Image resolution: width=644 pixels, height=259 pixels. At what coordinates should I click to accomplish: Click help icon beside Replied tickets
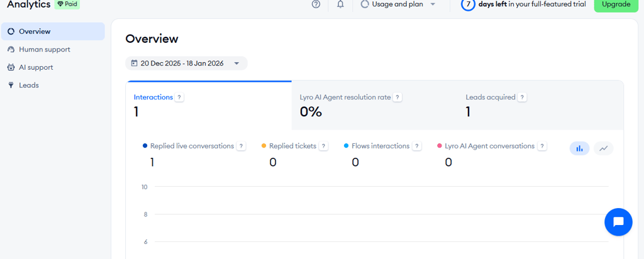tap(323, 146)
